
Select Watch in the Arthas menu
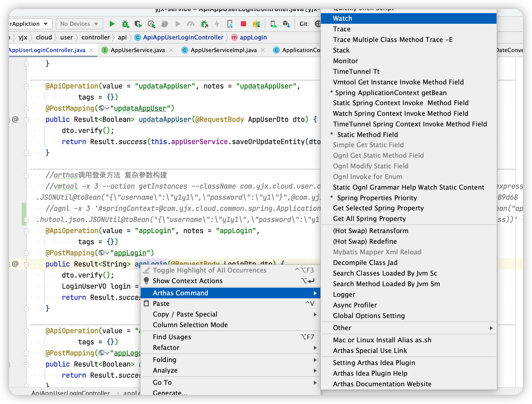(x=408, y=18)
